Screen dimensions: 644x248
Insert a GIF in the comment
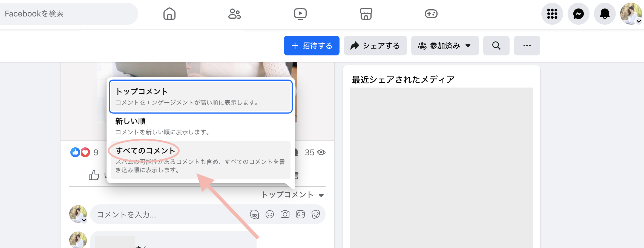(x=300, y=214)
